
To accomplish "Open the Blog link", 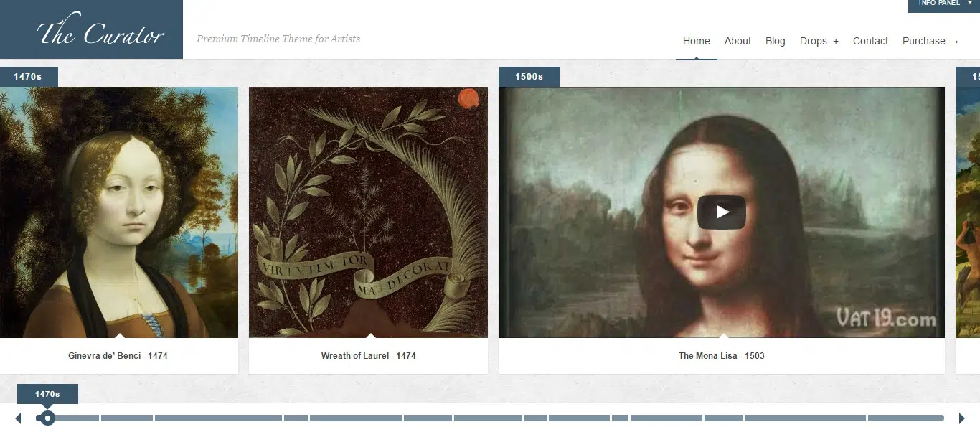I will click(776, 41).
